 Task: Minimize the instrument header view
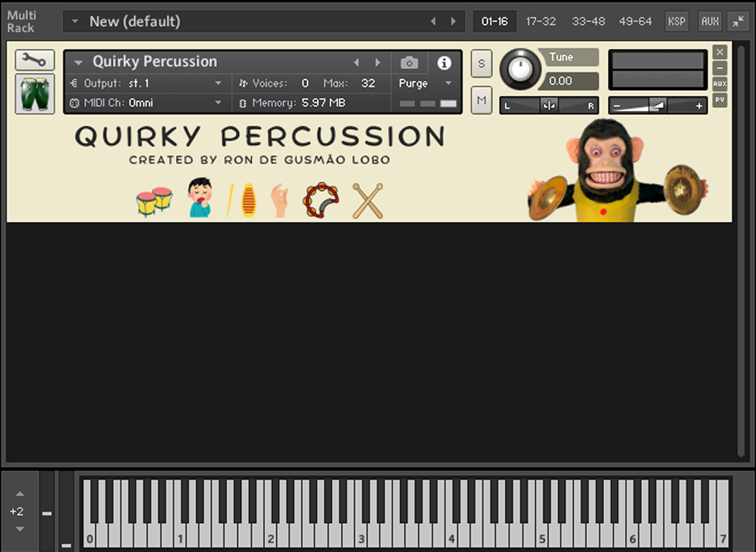(x=720, y=68)
